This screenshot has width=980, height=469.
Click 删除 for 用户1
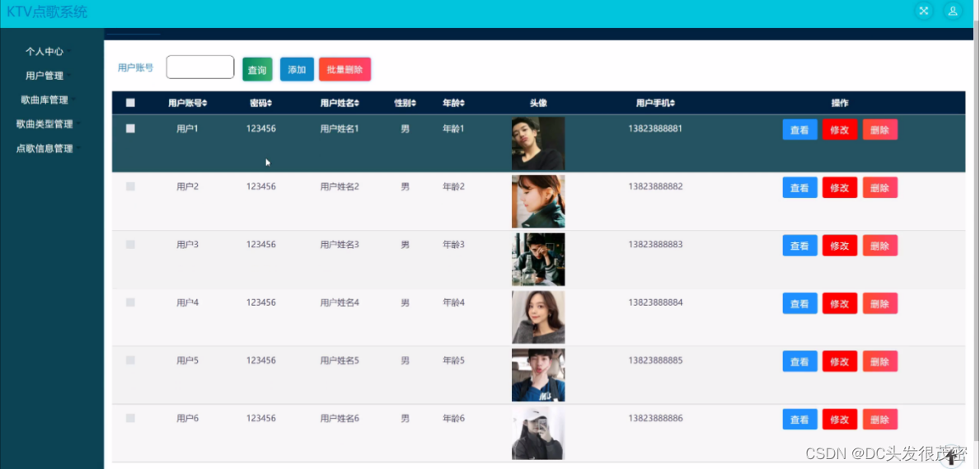(880, 129)
